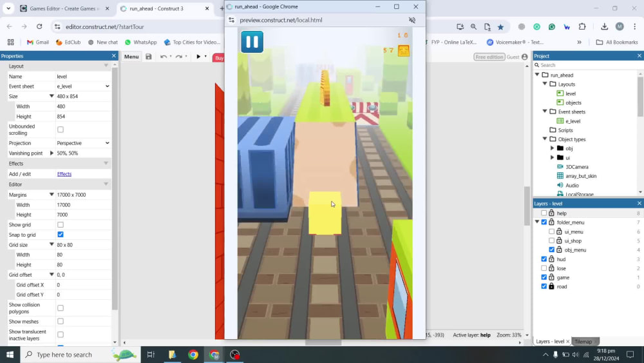Switch to Games Editor browser tab
This screenshot has height=363, width=644.
point(63,8)
